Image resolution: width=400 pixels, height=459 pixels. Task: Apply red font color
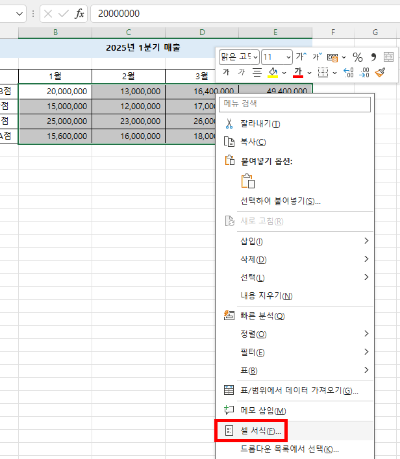click(x=298, y=72)
